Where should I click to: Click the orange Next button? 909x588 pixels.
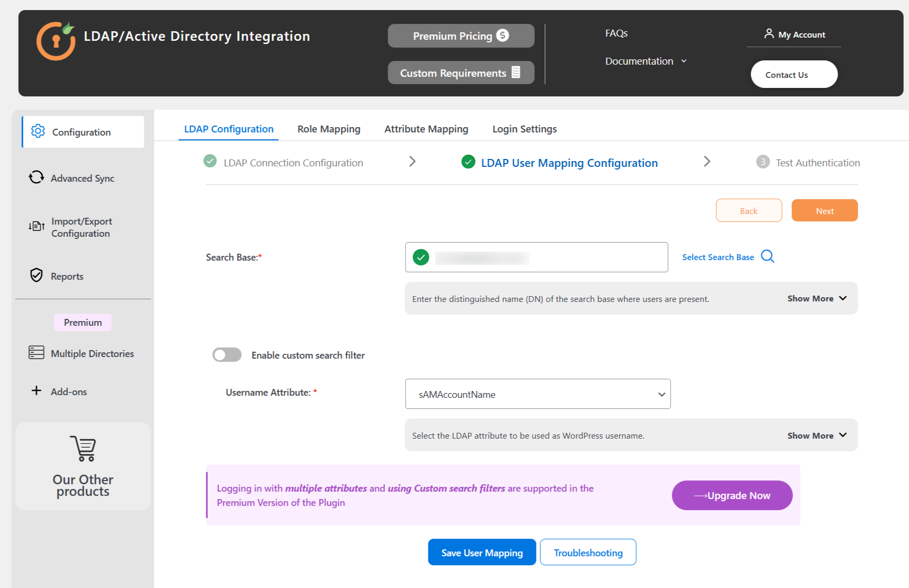[x=824, y=211]
